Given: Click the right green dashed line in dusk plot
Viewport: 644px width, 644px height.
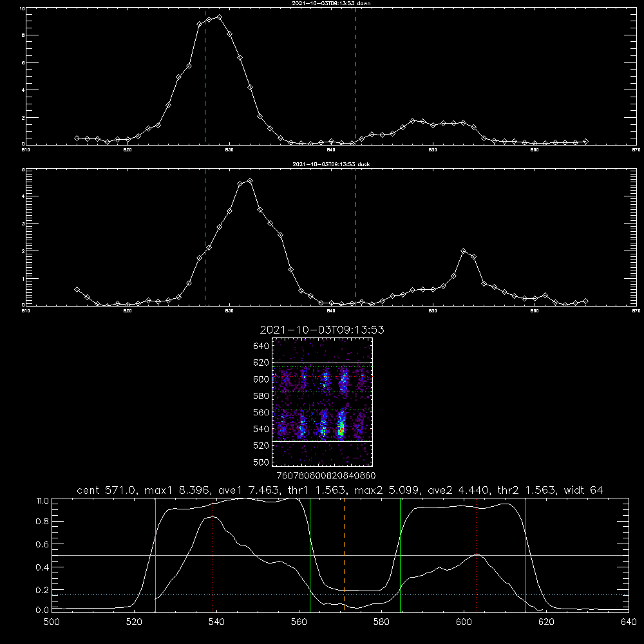Looking at the screenshot, I should coord(355,237).
